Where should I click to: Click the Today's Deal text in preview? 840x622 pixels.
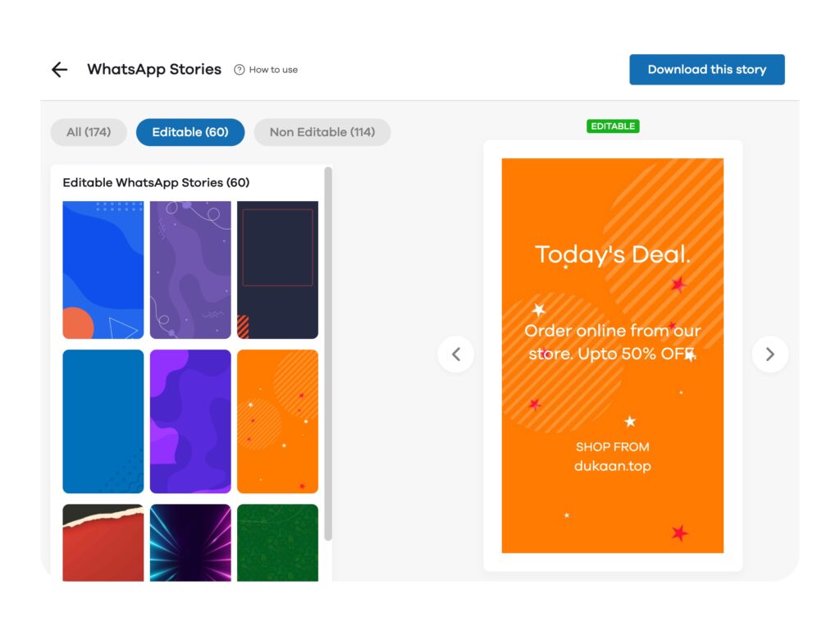pos(612,254)
